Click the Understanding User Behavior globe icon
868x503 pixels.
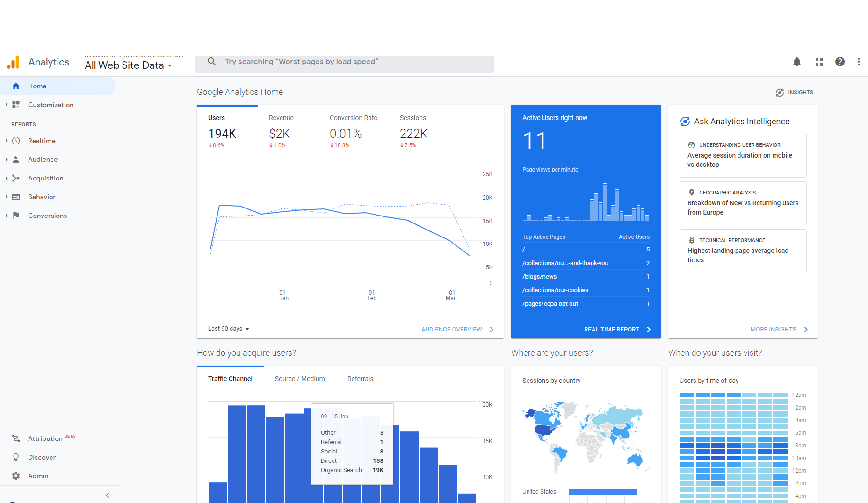(x=692, y=145)
